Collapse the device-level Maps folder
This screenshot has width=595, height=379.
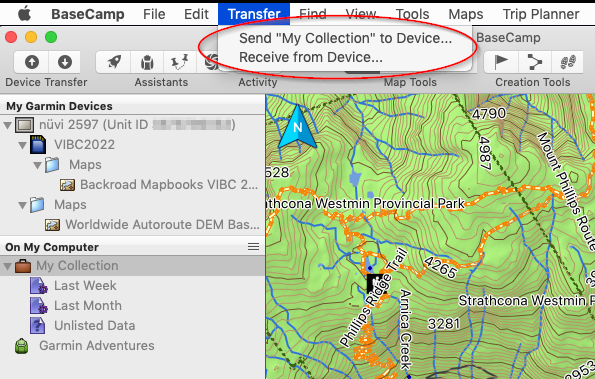23,205
